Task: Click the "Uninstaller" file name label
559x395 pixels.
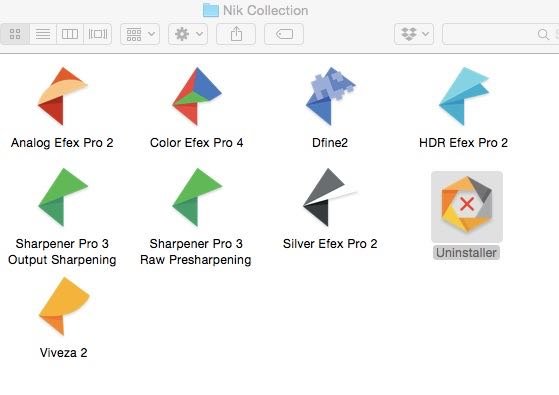Action: point(466,253)
